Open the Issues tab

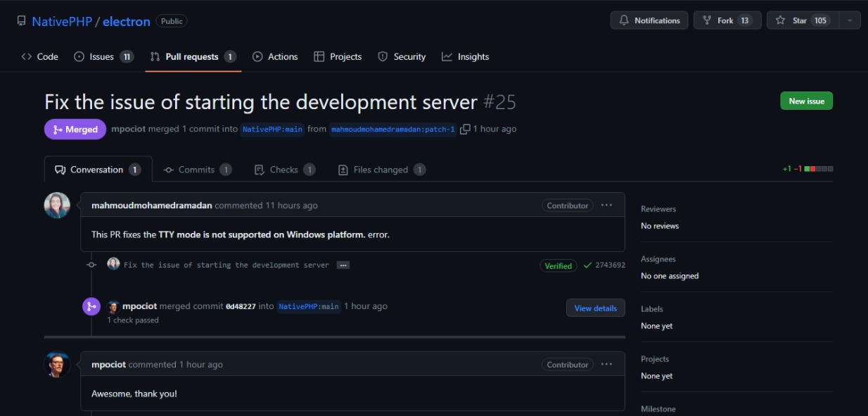[103, 56]
